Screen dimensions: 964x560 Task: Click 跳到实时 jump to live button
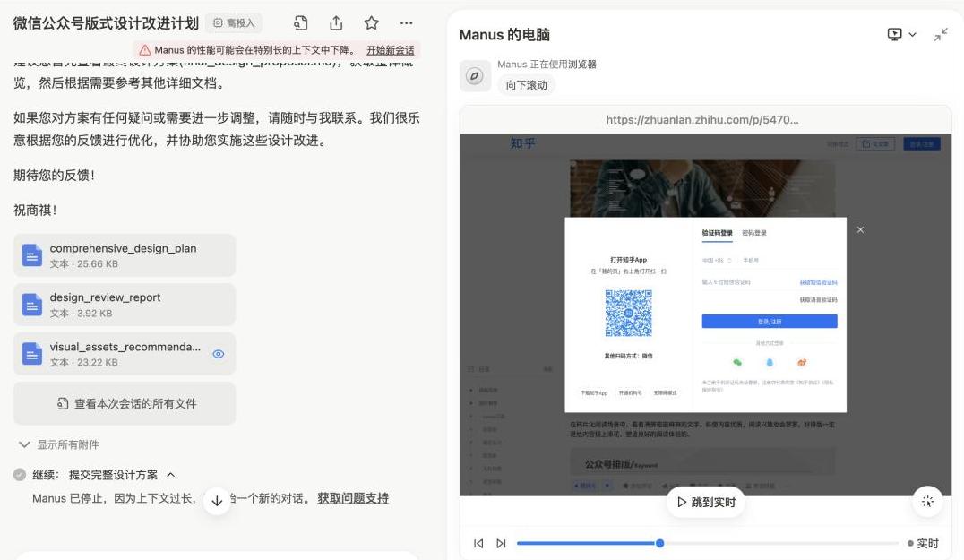[x=706, y=503]
